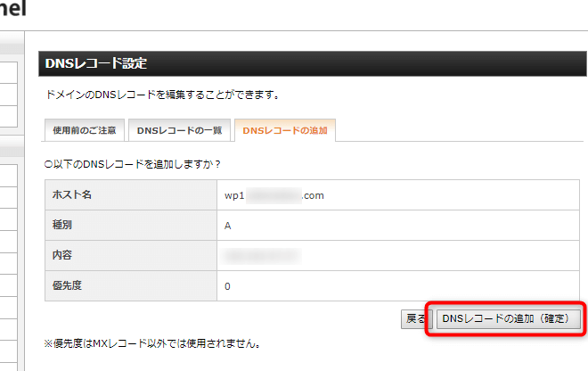The image size is (588, 371).
Task: Click the 内容 label cell
Action: (x=130, y=256)
